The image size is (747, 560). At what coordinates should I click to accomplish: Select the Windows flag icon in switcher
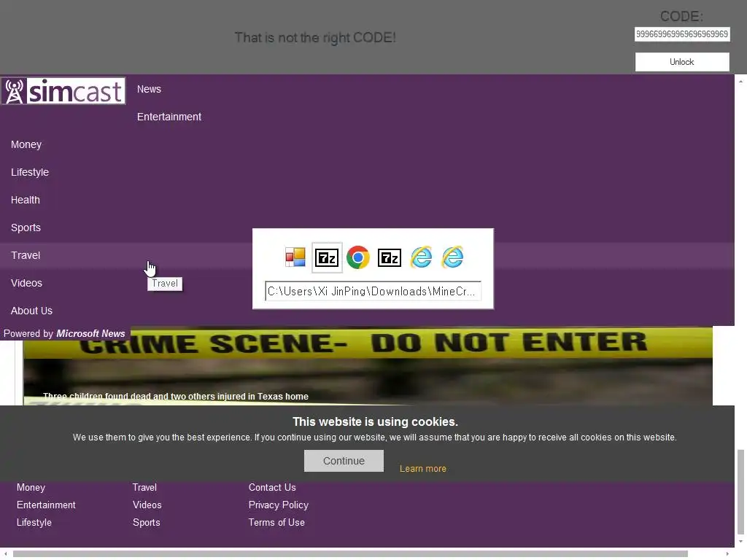pos(295,257)
